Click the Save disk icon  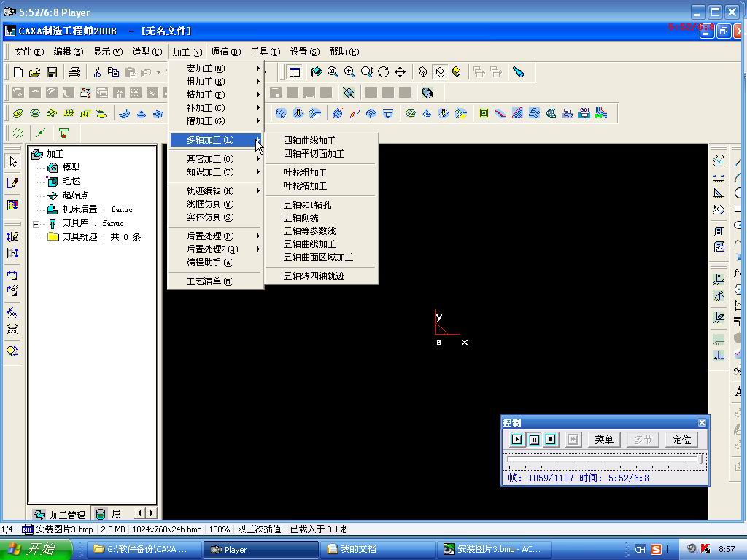click(x=52, y=72)
